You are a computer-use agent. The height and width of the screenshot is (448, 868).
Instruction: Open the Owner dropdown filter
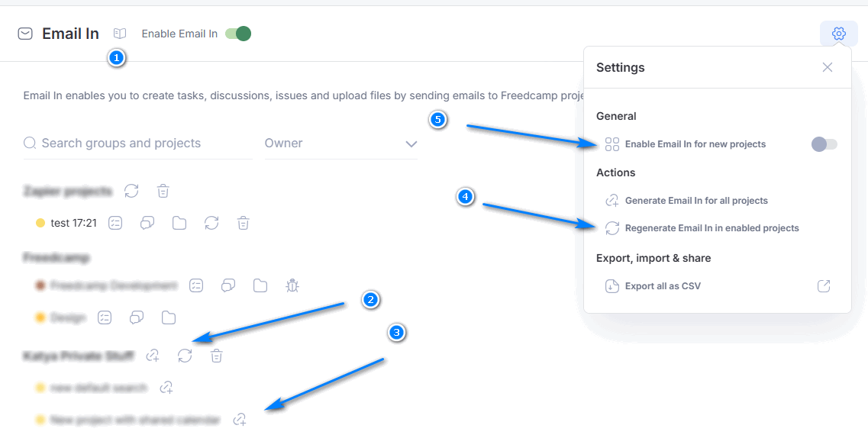(341, 143)
